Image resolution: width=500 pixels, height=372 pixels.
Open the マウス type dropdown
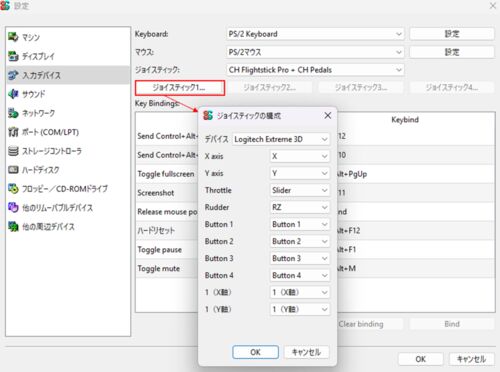tap(315, 52)
